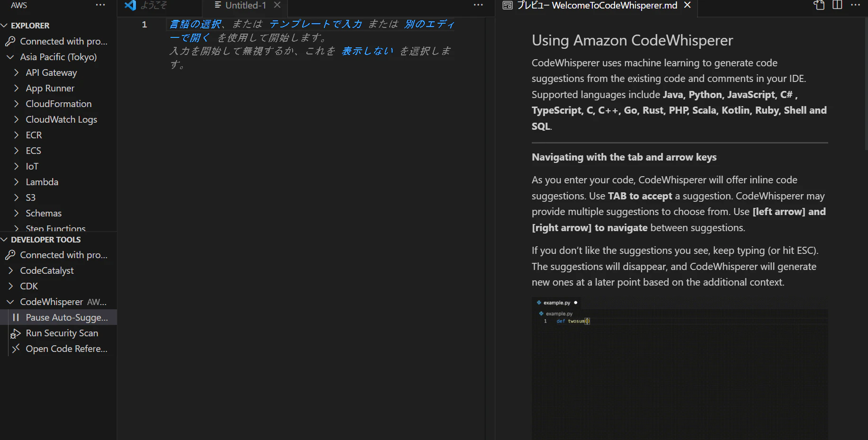
Task: Select Run Security Scan item
Action: coord(58,333)
